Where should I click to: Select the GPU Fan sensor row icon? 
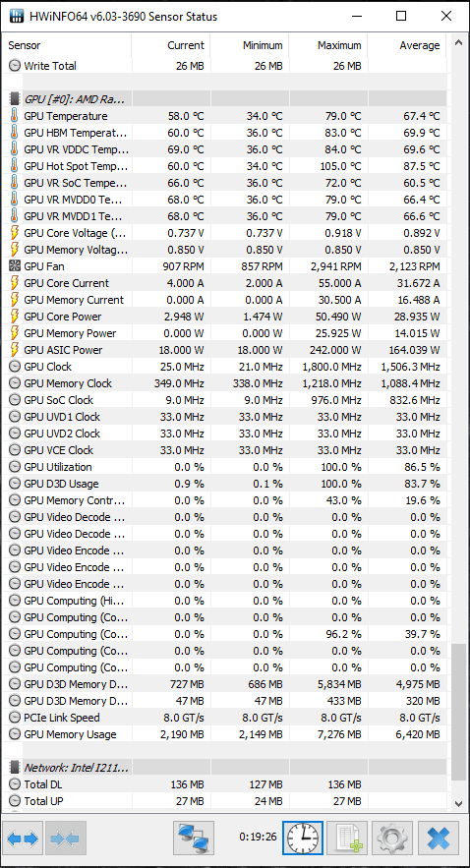(x=15, y=266)
